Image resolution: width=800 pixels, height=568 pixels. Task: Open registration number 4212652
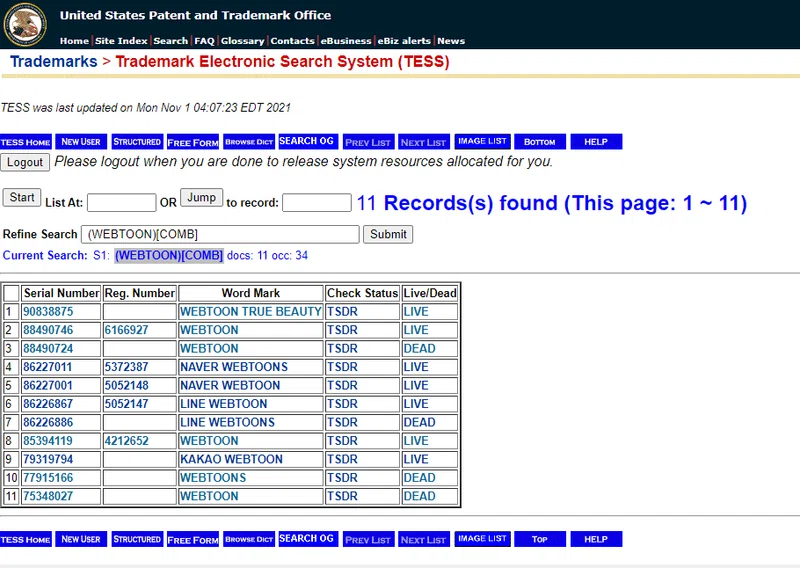click(127, 440)
